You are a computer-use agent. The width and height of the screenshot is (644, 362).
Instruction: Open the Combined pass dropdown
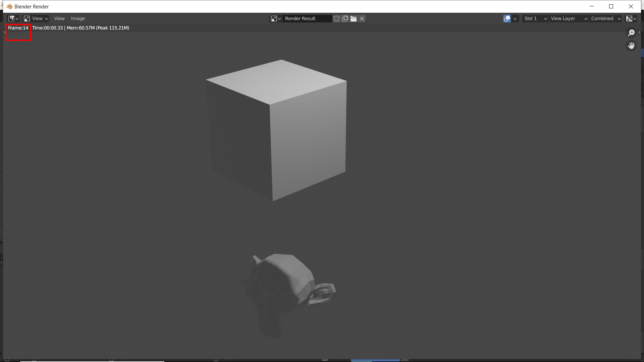(x=606, y=18)
